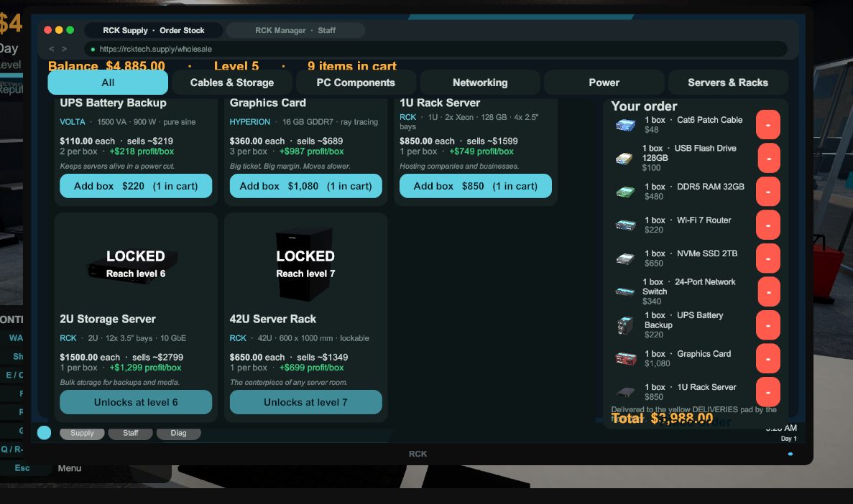Screen dimensions: 853x504
Task: Click the locked 42U Server Rack thumbnail
Action: tap(305, 263)
